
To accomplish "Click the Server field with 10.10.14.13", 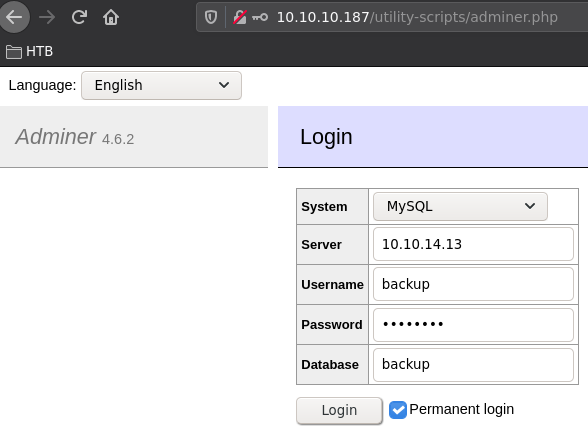I will 473,244.
